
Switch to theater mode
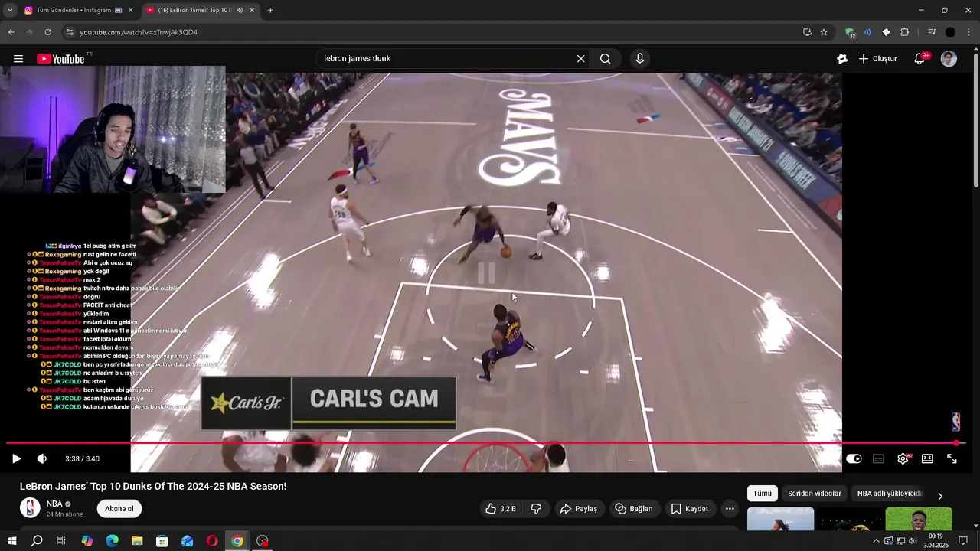coord(927,458)
